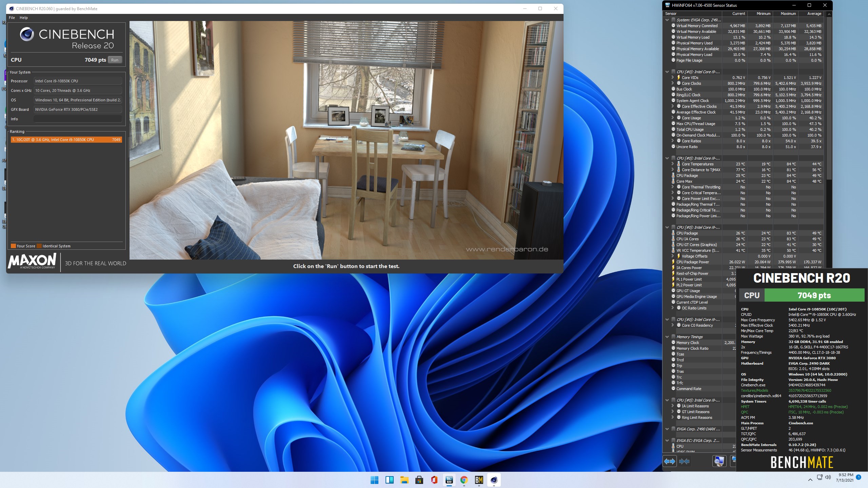Click the monitor with magnifier icon in HWiNFO
868x488 pixels.
[x=719, y=461]
